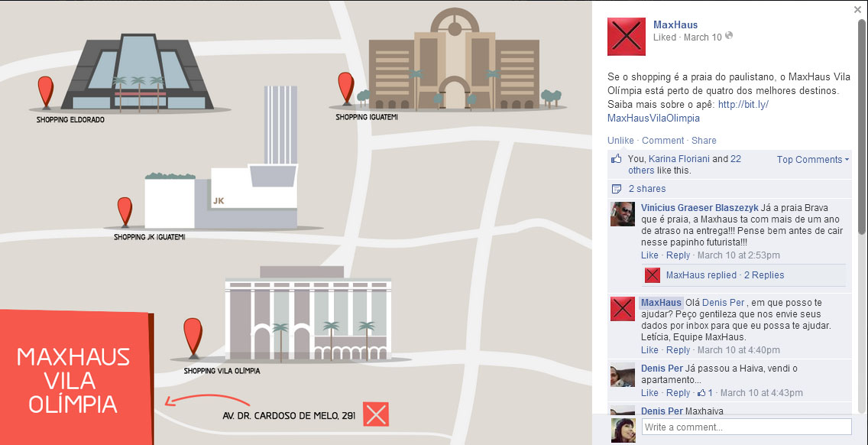Viewport: 868px width, 445px height.
Task: Open the March 10 post date link
Action: [702, 37]
